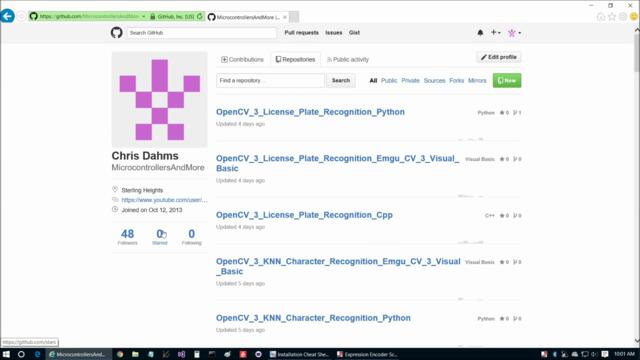
Task: Expand the address bar dropdown arrow
Action: (144, 17)
